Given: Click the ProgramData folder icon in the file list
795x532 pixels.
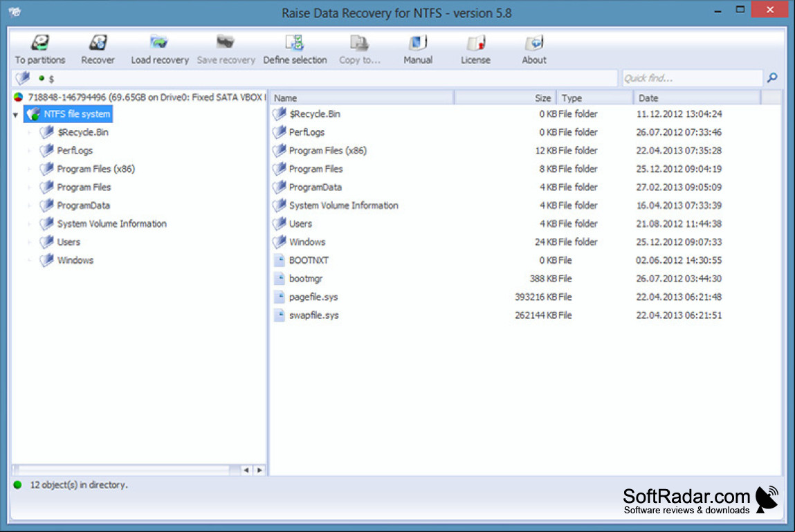Looking at the screenshot, I should [280, 187].
